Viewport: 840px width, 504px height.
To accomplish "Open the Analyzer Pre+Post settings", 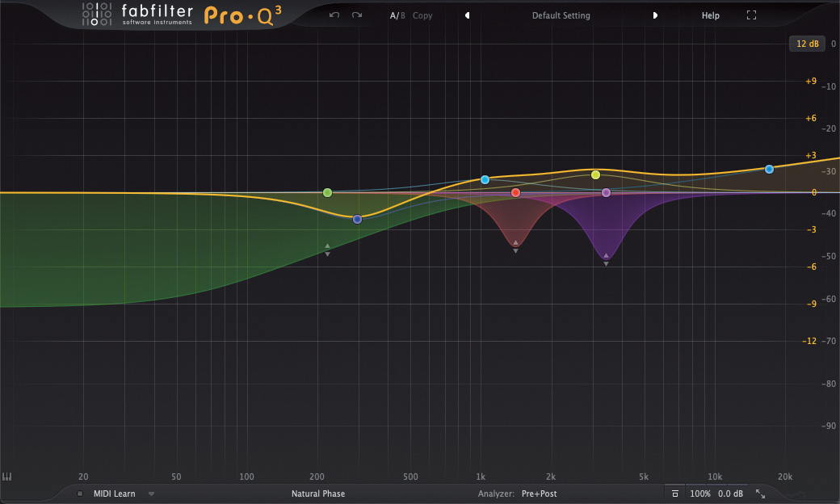I will [539, 493].
